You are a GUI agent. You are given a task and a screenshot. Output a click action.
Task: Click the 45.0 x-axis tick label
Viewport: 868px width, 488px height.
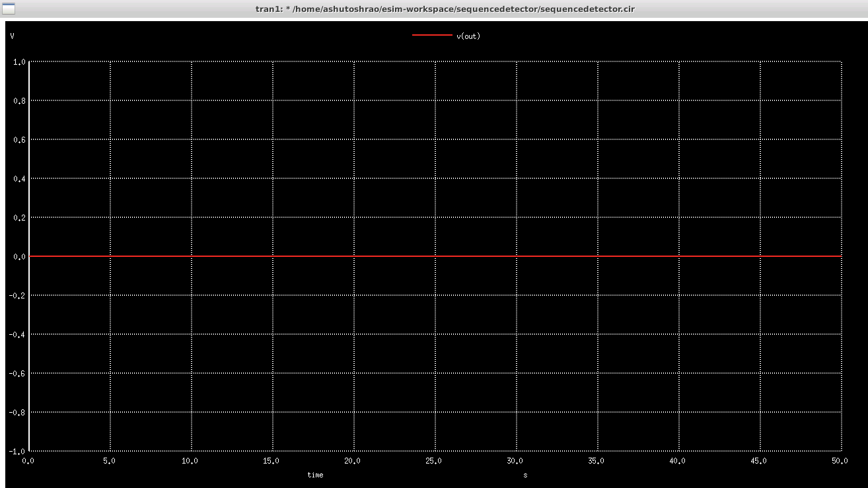pos(760,462)
